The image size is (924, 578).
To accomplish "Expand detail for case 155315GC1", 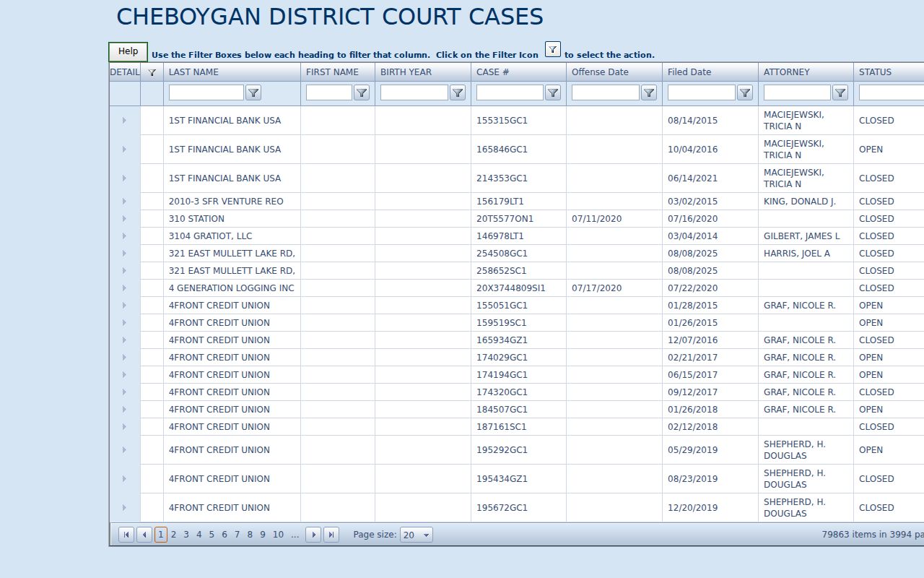I will [124, 121].
